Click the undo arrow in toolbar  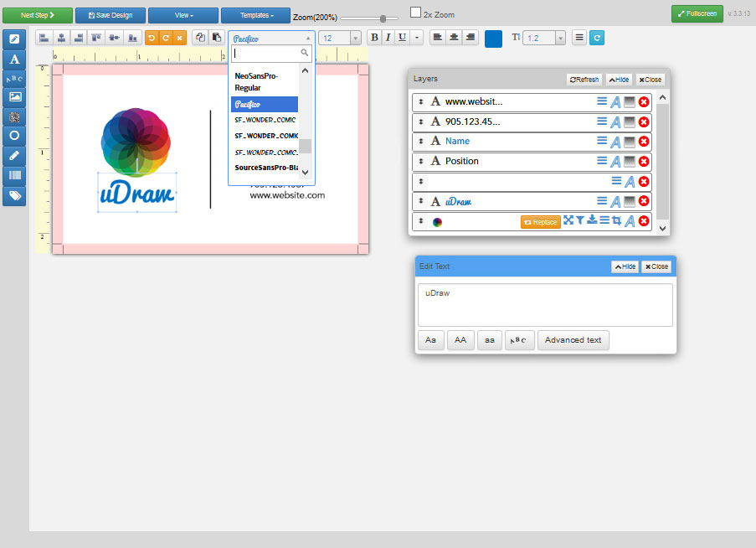[152, 38]
